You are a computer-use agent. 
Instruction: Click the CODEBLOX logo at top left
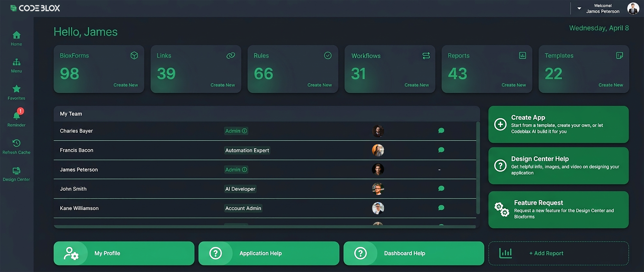coord(35,8)
